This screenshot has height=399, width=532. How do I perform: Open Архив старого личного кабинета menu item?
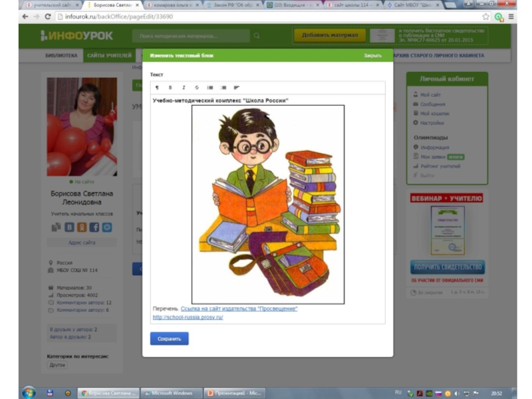coord(438,55)
